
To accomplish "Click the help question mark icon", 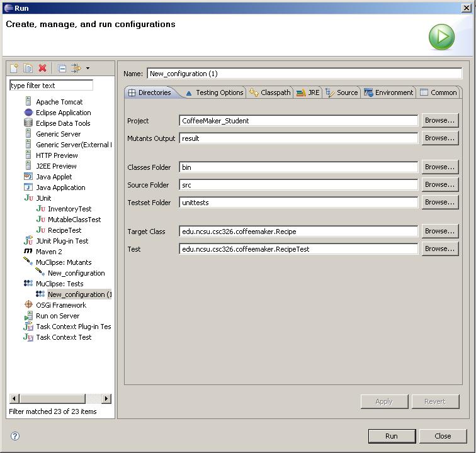I will [x=15, y=436].
